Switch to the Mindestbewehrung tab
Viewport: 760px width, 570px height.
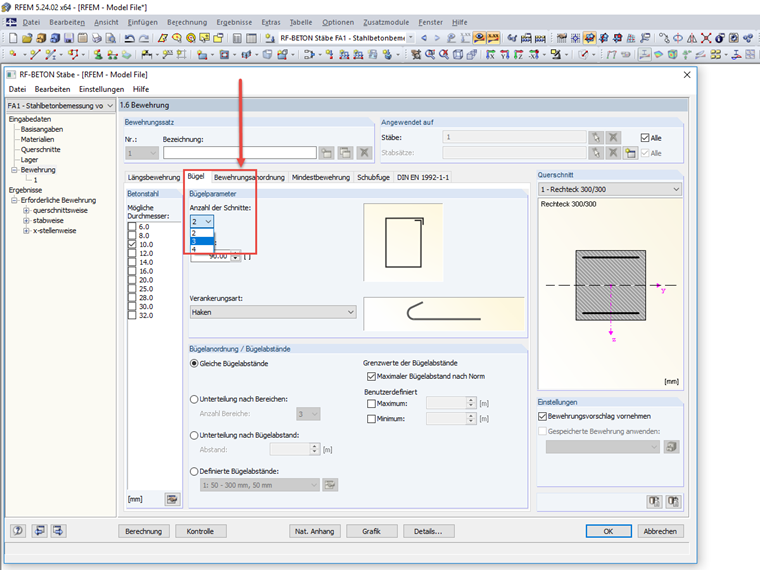321,177
